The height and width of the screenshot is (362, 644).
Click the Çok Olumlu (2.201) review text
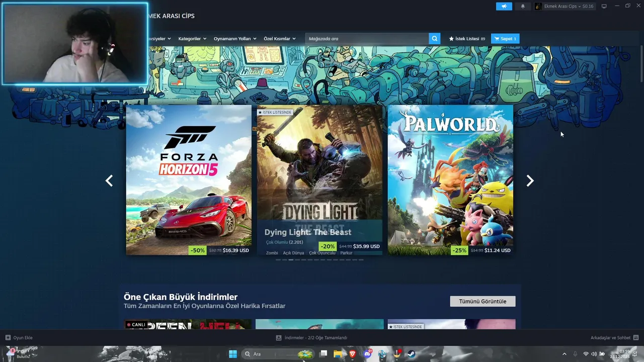(284, 242)
